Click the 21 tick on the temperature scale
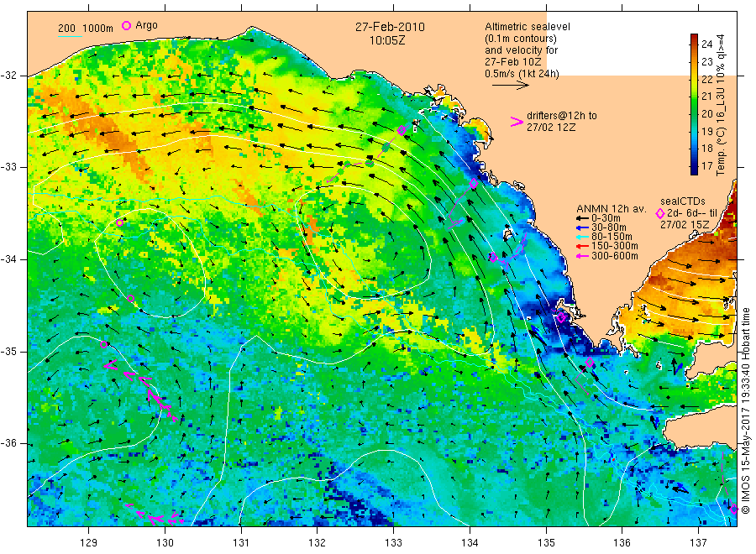Image resolution: width=756 pixels, height=554 pixels. pos(706,97)
